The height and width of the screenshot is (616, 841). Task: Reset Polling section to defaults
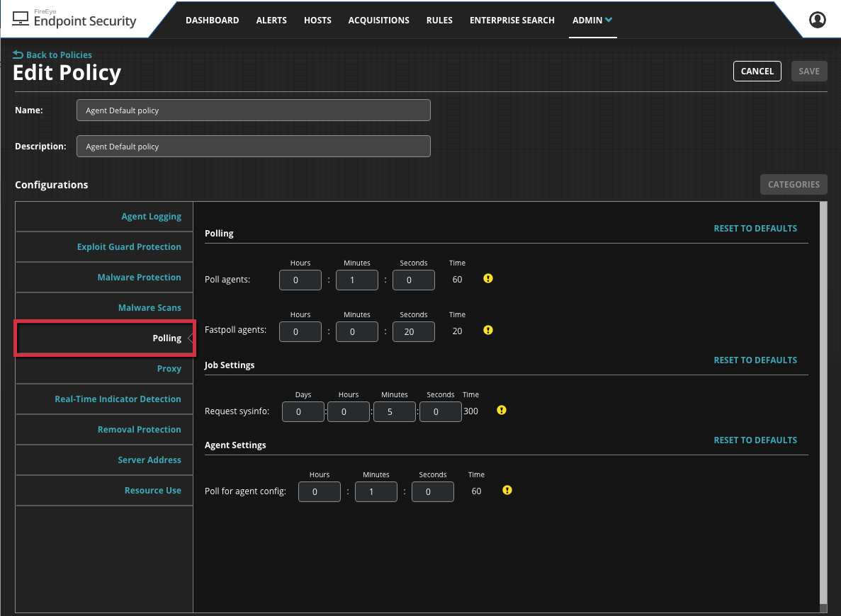pyautogui.click(x=755, y=229)
